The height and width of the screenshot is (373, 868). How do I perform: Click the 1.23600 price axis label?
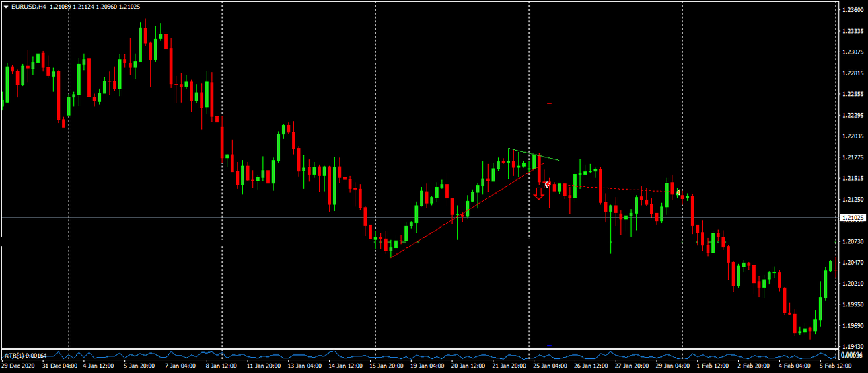853,10
